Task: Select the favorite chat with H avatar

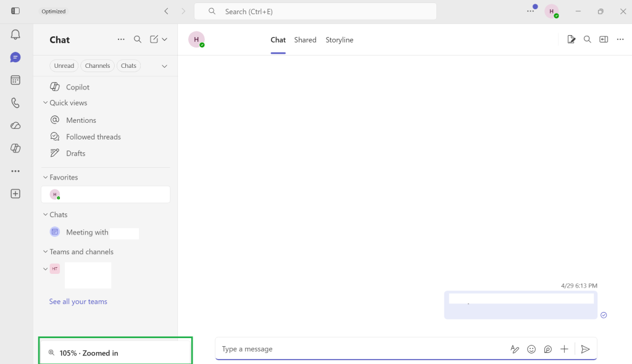Action: [x=106, y=194]
